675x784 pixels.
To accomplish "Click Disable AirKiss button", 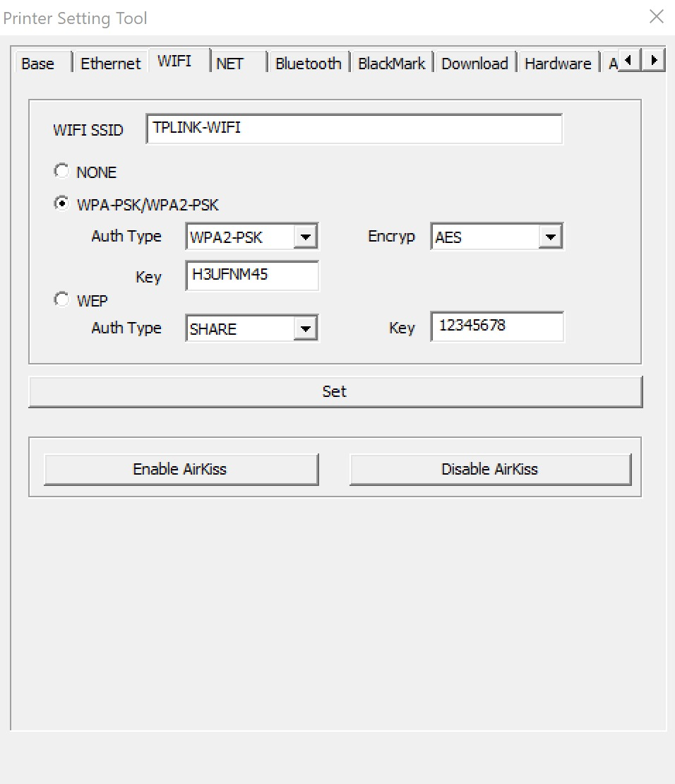I will point(490,469).
